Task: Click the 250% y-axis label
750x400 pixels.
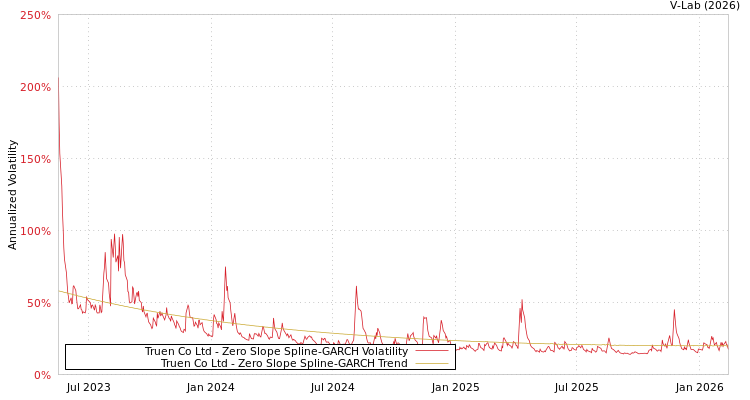Action: [35, 15]
